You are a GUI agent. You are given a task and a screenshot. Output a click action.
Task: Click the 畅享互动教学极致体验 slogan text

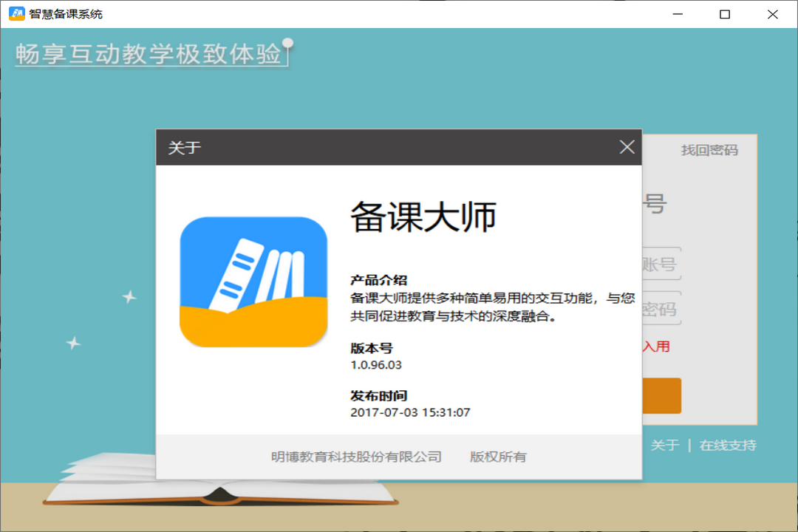150,53
